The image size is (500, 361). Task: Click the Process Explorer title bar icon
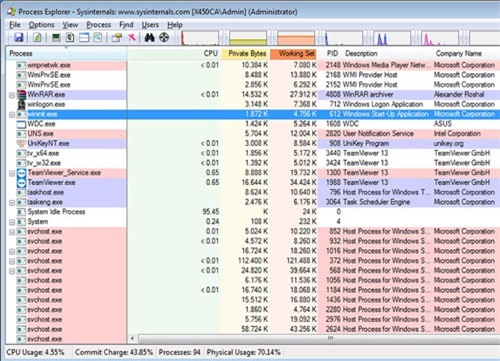[12, 12]
